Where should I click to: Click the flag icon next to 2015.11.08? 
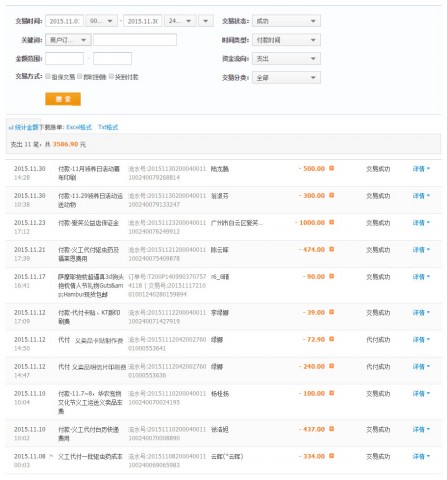point(51,457)
